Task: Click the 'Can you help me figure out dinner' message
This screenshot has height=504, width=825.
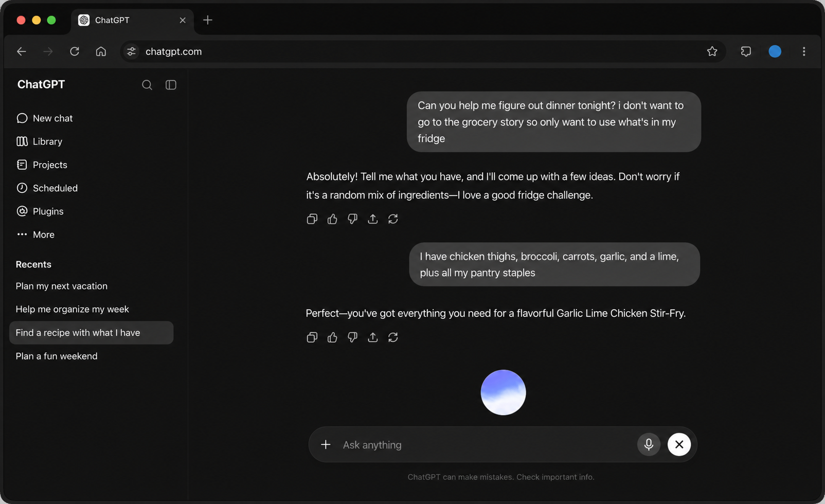Action: click(x=553, y=122)
